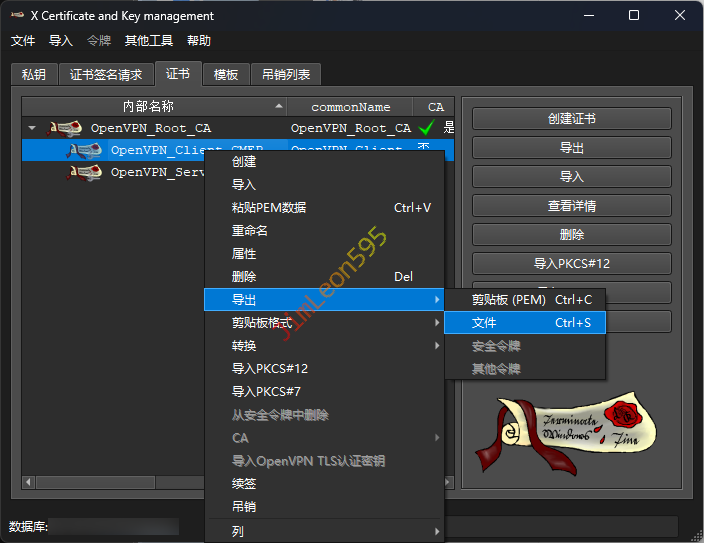Click the OpenVPN_Root_CA certificate icon
This screenshot has height=543, width=704.
pos(65,128)
